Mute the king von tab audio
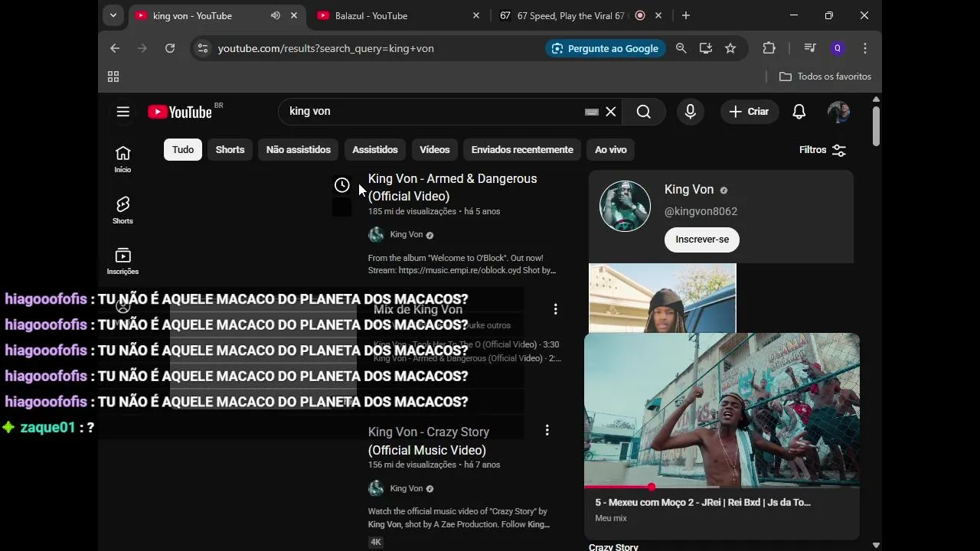This screenshot has width=980, height=551. coord(276,15)
